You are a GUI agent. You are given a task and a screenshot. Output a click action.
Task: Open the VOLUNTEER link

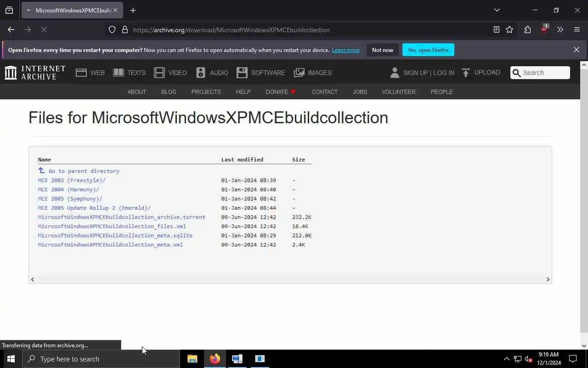pos(399,92)
